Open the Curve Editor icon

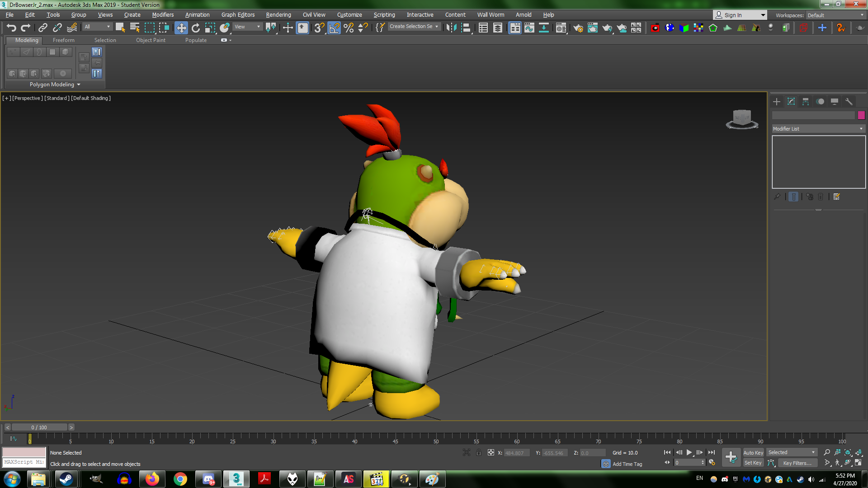529,28
